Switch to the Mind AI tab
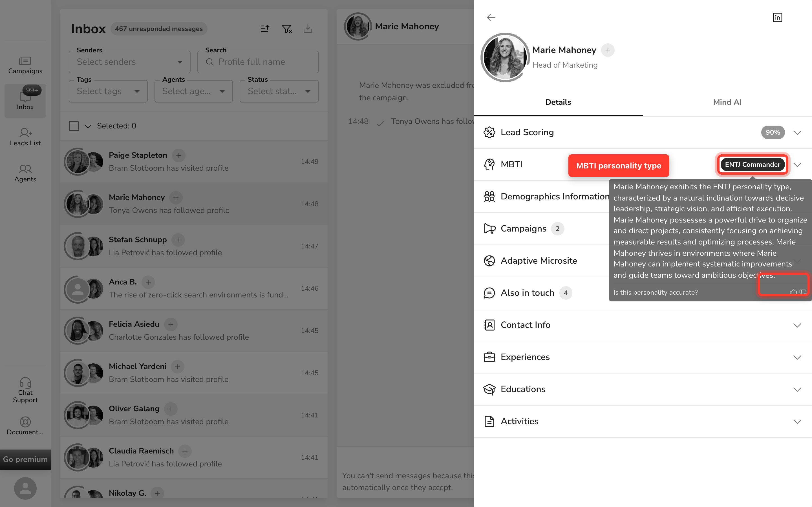This screenshot has height=507, width=812. click(727, 102)
